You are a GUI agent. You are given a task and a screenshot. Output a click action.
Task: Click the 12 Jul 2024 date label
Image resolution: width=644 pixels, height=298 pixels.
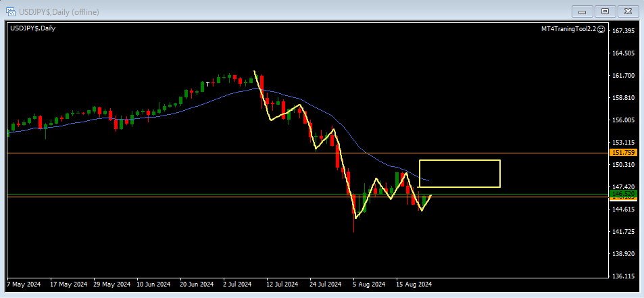point(282,284)
